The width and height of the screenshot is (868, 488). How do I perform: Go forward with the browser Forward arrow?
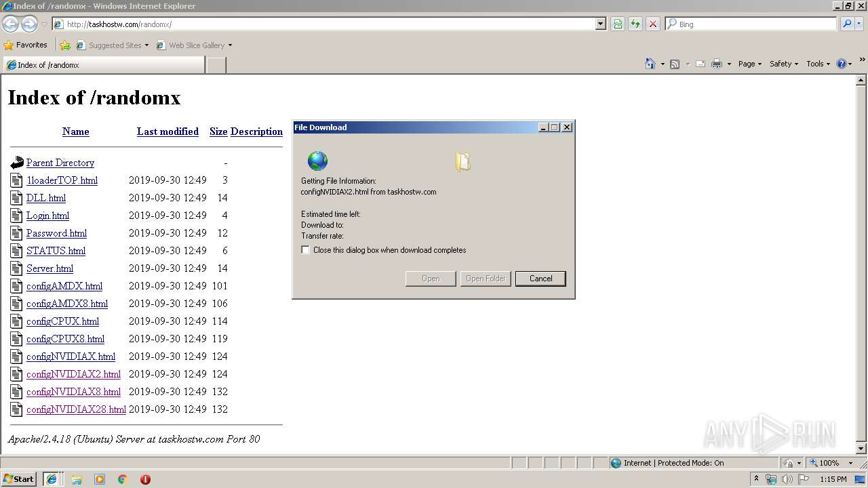[29, 24]
